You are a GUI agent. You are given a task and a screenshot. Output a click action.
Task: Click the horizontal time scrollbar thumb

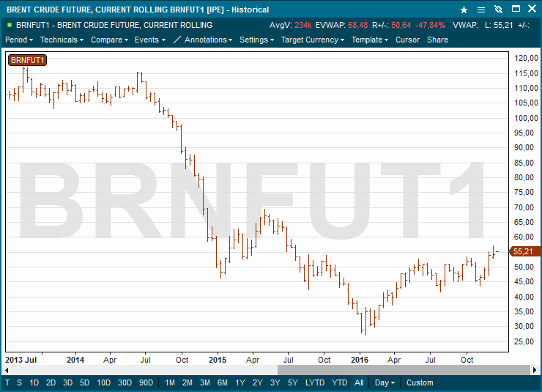click(404, 370)
